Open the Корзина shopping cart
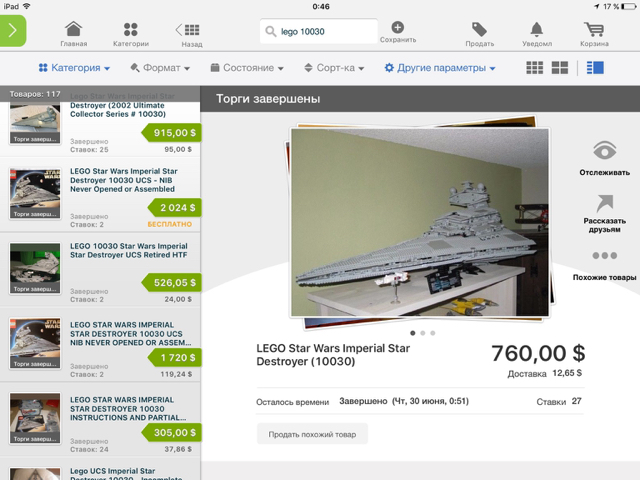The height and width of the screenshot is (480, 640). pyautogui.click(x=594, y=29)
